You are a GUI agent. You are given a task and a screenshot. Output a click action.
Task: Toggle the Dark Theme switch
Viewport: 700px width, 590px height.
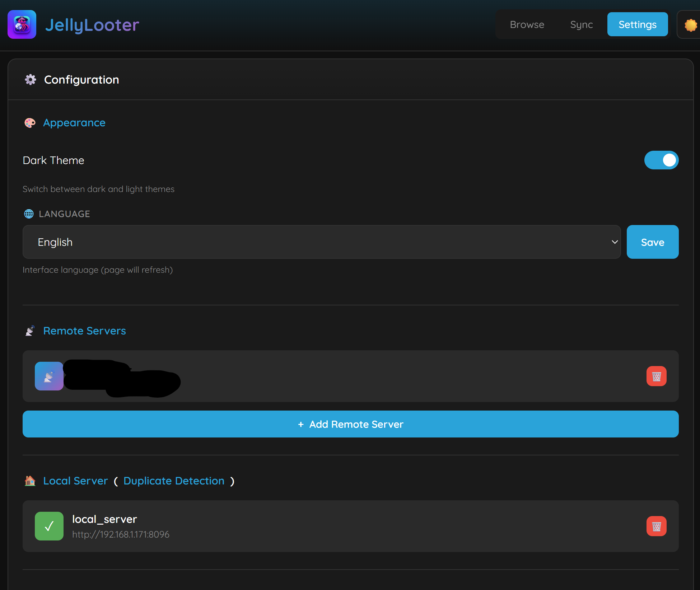tap(661, 160)
